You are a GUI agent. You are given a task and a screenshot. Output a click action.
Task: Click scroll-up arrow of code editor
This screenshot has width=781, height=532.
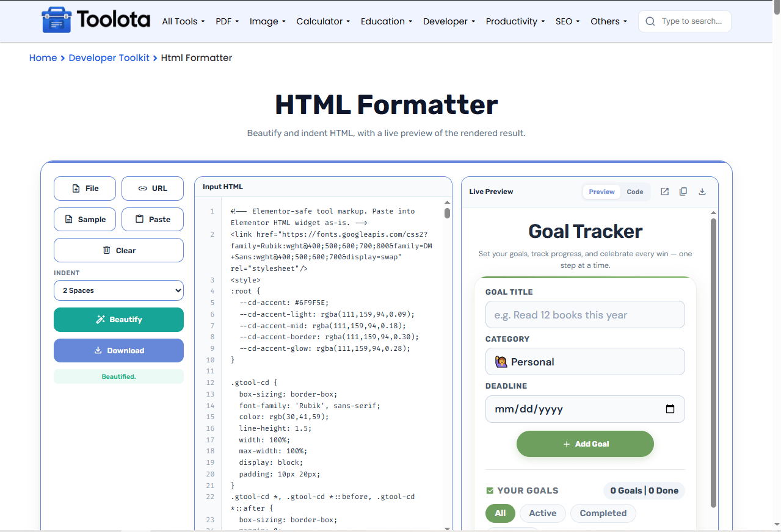click(447, 202)
